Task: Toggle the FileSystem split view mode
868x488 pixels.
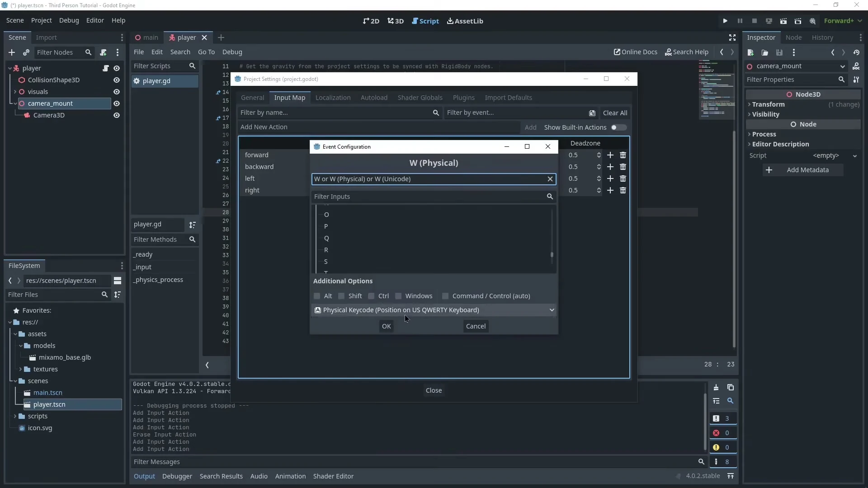Action: [x=118, y=281]
